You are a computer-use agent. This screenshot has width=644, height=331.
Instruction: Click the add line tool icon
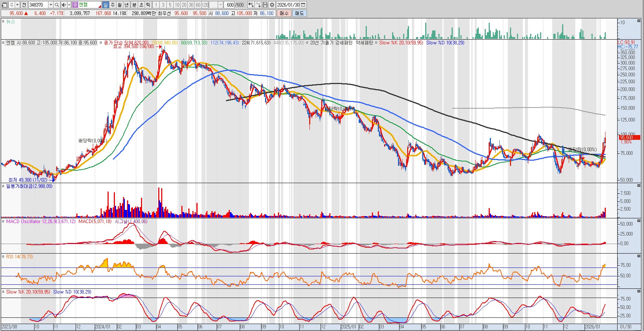[258, 5]
